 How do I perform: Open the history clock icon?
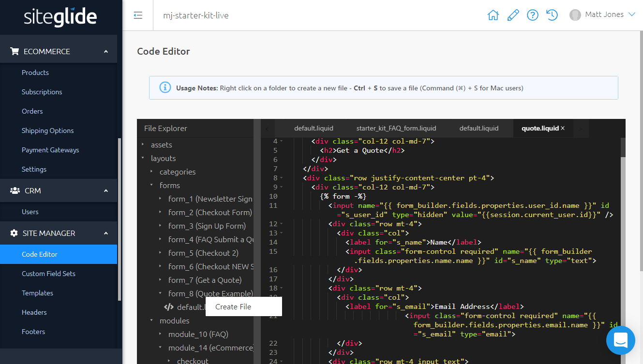(552, 15)
